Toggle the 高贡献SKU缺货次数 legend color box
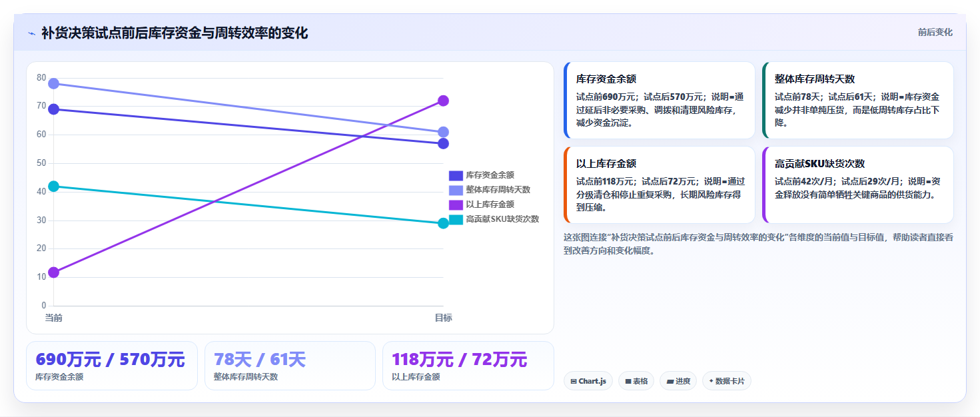 click(x=456, y=219)
